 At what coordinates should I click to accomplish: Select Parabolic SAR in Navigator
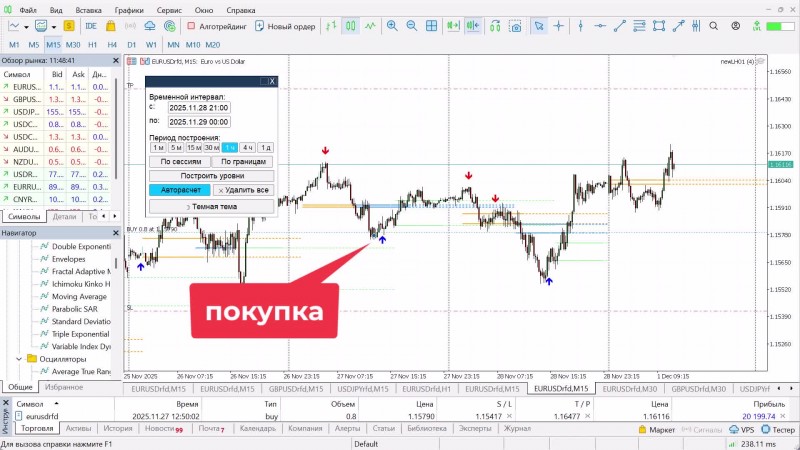pos(74,309)
